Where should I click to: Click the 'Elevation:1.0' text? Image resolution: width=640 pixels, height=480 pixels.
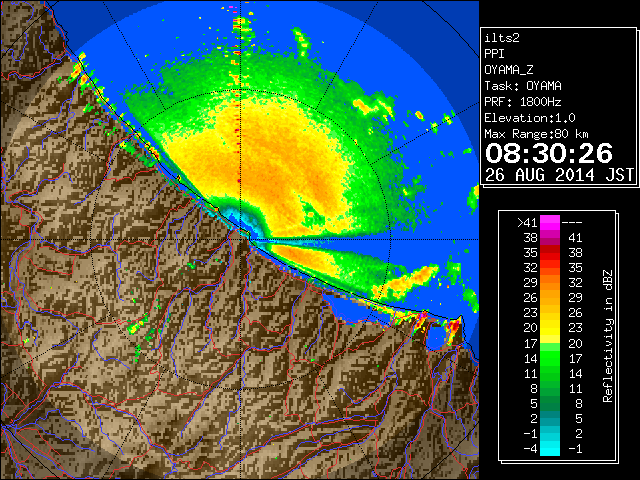530,118
